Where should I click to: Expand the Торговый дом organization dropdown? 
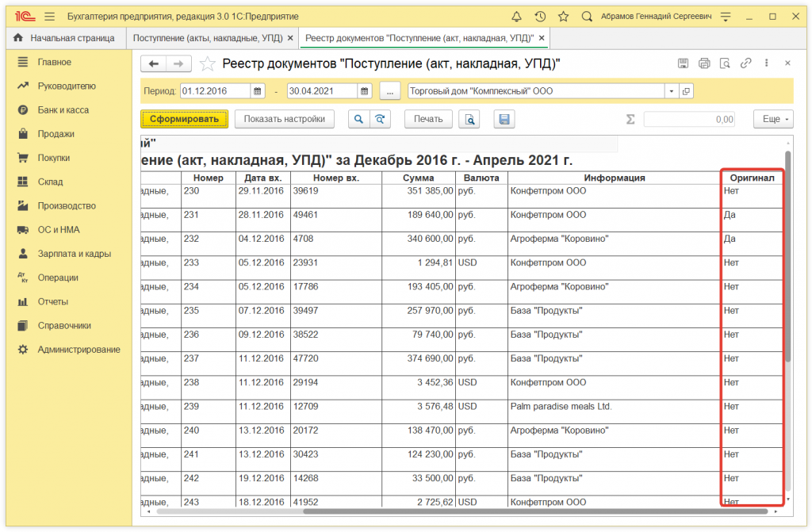tap(671, 91)
